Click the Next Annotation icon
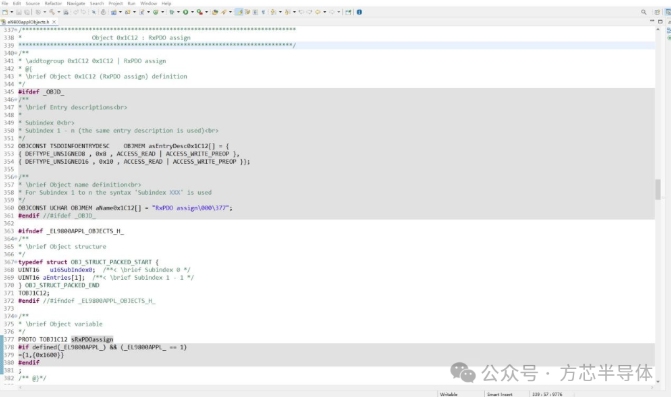This screenshot has width=671, height=397. (x=273, y=12)
